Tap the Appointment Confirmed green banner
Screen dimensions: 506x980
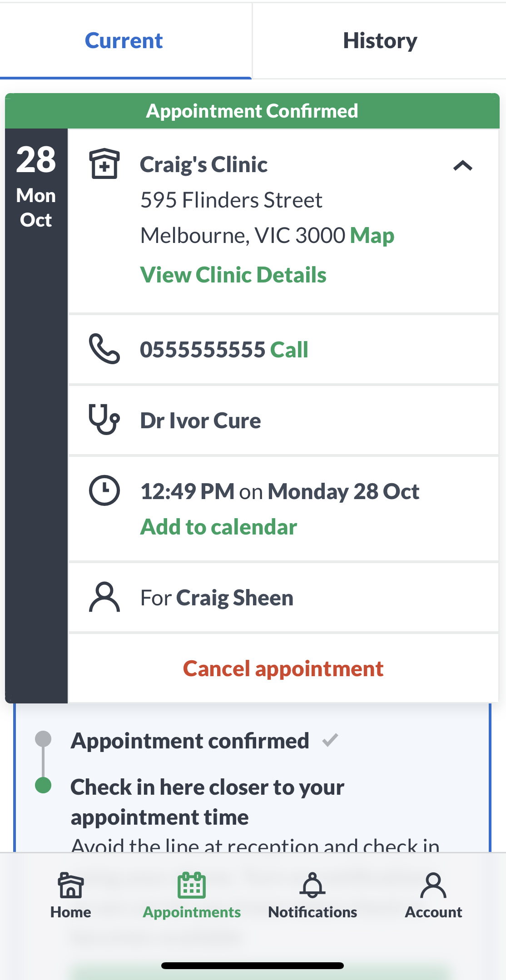click(252, 111)
